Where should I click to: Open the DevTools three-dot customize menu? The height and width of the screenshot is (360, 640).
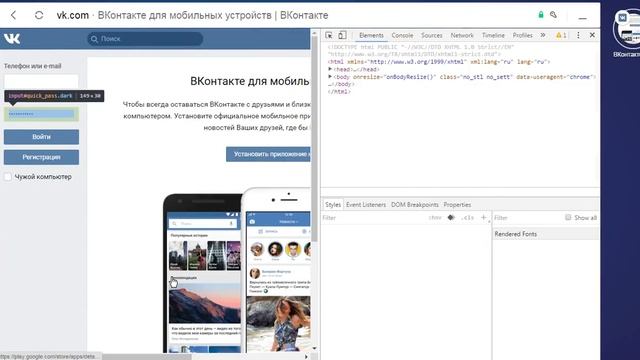coord(578,35)
